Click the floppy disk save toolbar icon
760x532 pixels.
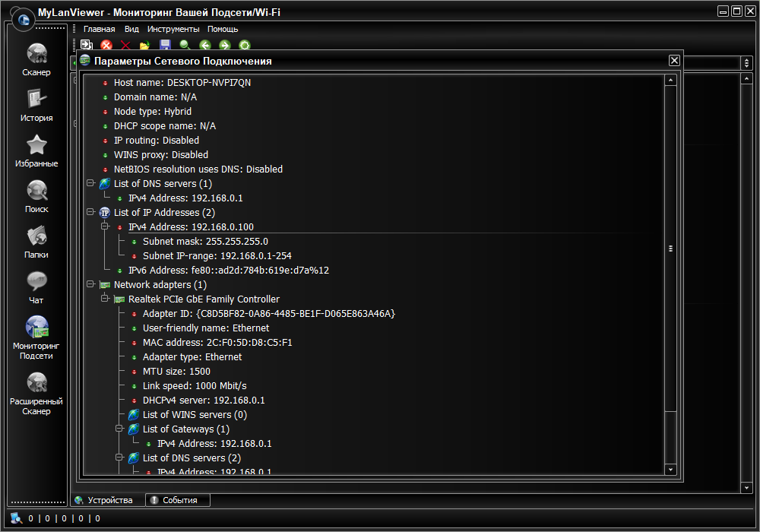tap(165, 45)
